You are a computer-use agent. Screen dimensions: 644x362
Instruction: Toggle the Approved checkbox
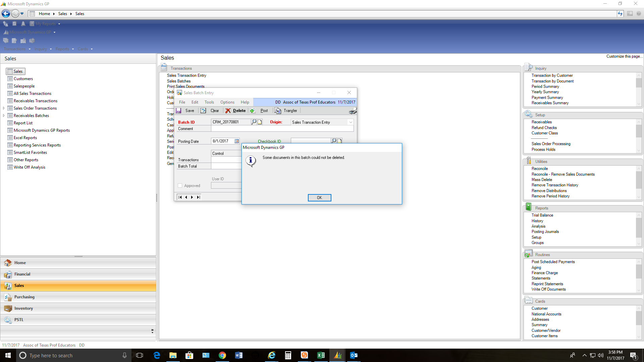pos(180,186)
